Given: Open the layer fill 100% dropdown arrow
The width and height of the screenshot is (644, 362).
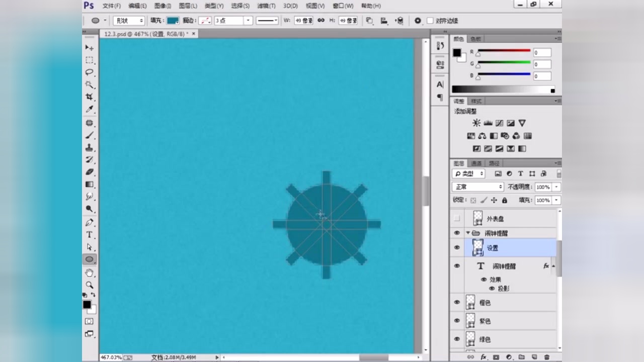Looking at the screenshot, I should [556, 200].
